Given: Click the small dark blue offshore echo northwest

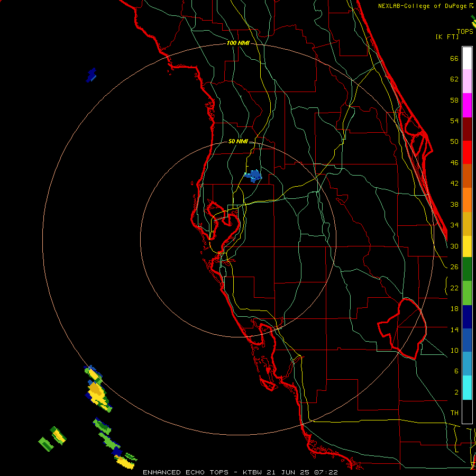Looking at the screenshot, I should 91,75.
